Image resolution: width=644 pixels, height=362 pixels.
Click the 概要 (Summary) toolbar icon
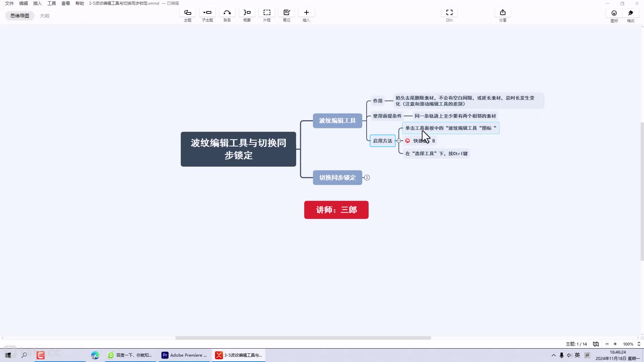[x=247, y=12]
